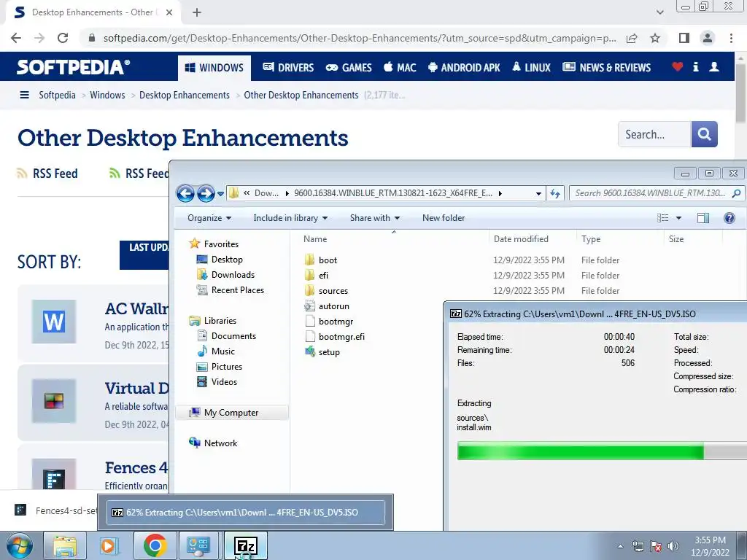Select the setup application file
Image resolution: width=747 pixels, height=560 pixels.
point(322,352)
